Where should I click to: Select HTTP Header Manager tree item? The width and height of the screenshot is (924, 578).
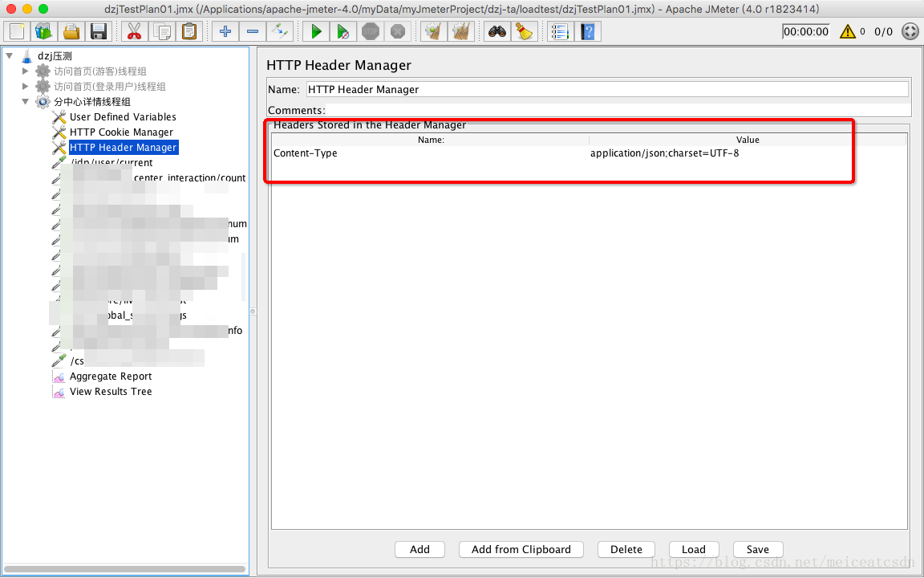tap(124, 148)
